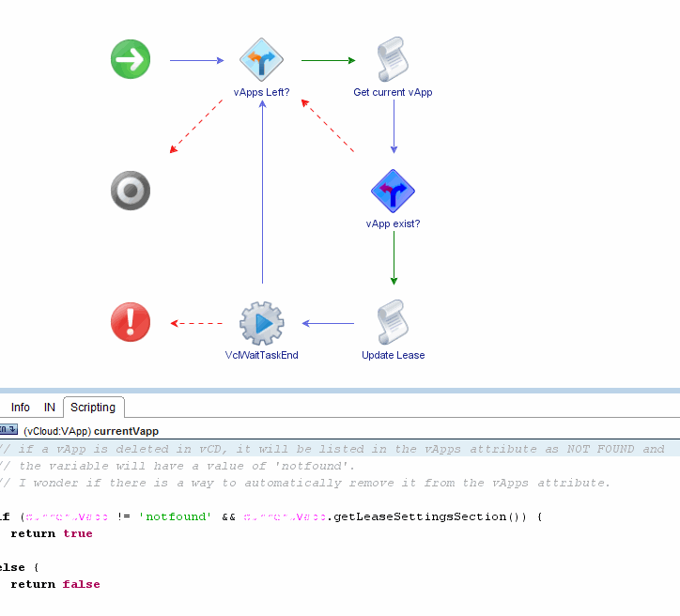The height and width of the screenshot is (616, 680).
Task: Click the type icon beside currentVapp
Action: (8, 430)
